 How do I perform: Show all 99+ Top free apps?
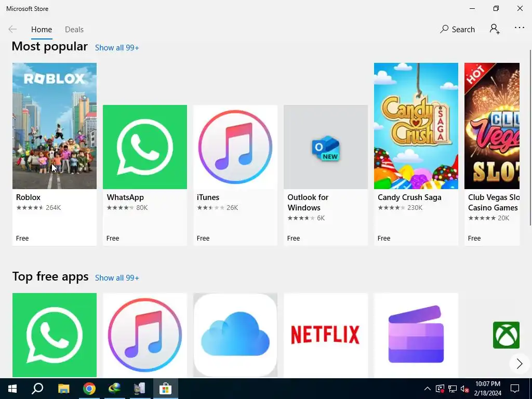(x=117, y=278)
